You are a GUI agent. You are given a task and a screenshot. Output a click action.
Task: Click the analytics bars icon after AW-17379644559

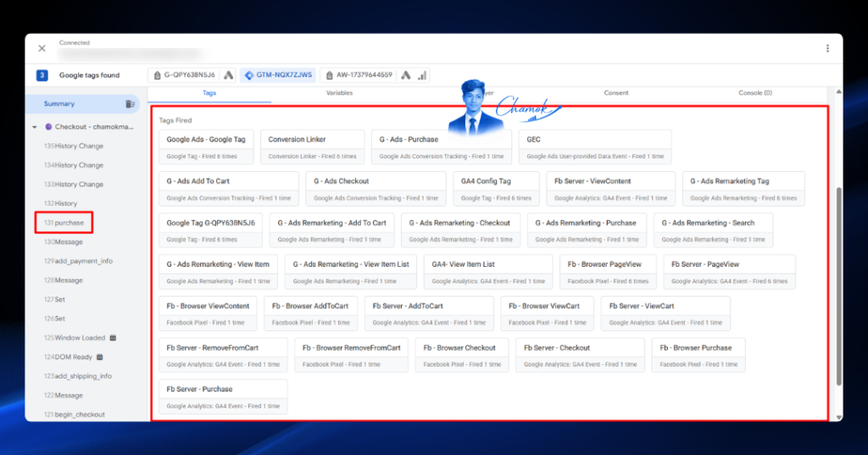click(422, 75)
